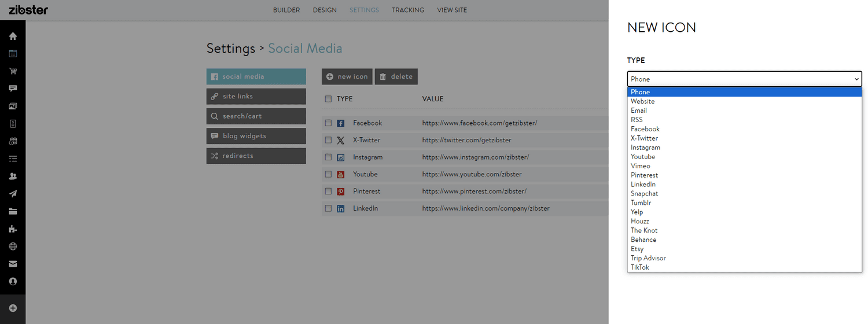
Task: Open the contacts people icon in the sidebar
Action: [x=13, y=176]
